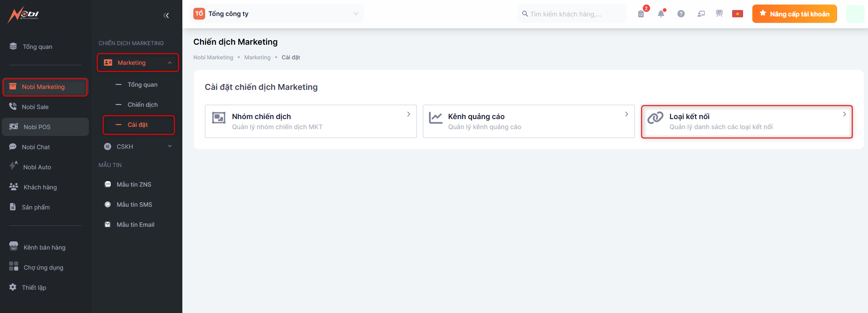
Task: Click the screen share icon in header
Action: (701, 14)
